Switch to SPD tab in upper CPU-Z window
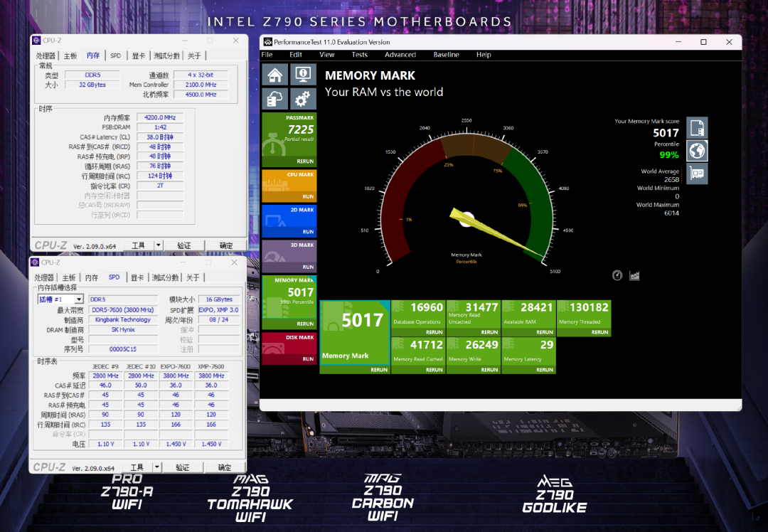 click(116, 56)
